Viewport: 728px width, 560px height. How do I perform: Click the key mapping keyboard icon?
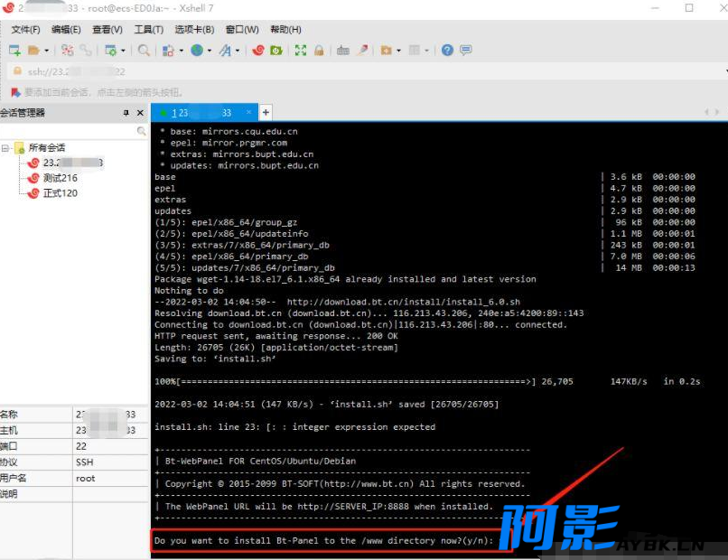[x=343, y=51]
